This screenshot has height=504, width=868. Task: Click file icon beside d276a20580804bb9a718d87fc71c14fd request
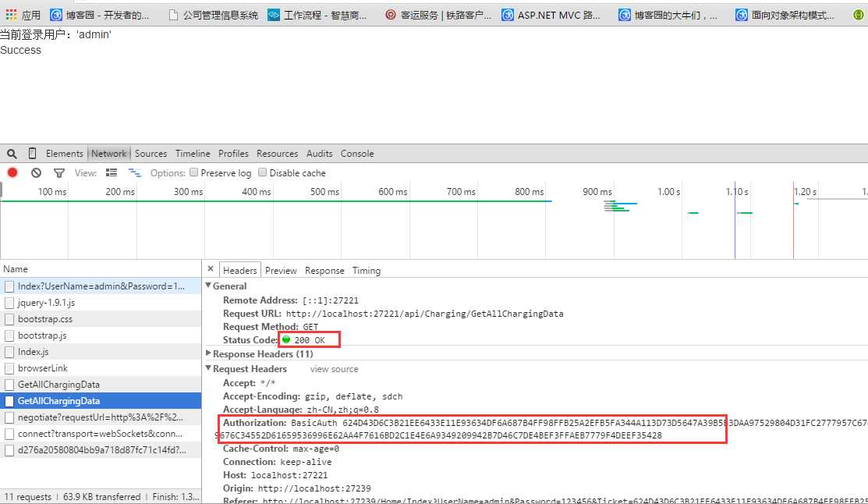(x=9, y=450)
